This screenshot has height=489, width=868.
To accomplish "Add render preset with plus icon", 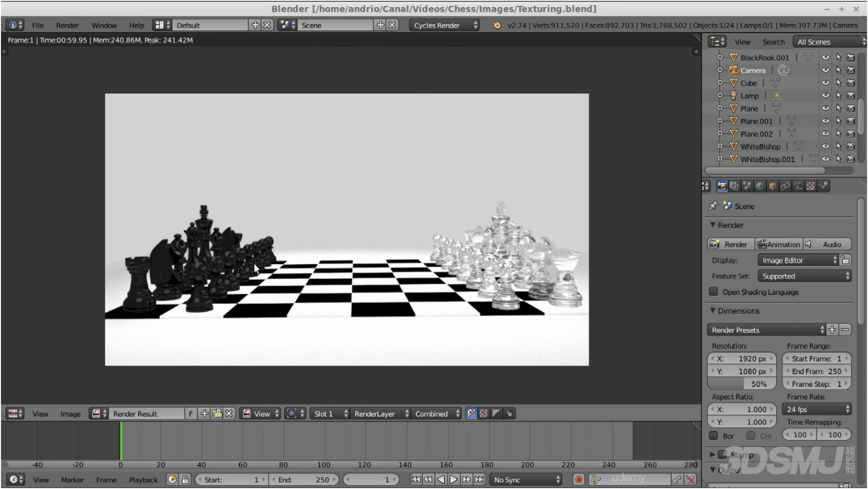I will click(x=833, y=329).
